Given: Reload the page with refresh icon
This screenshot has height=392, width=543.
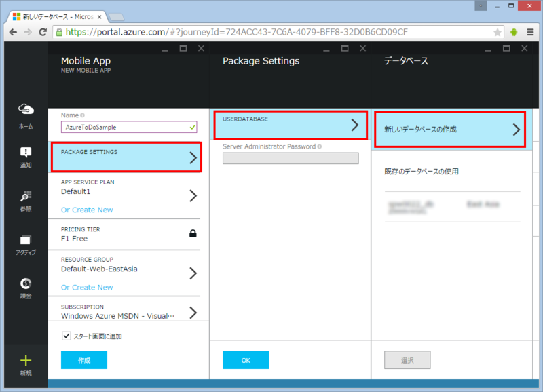Looking at the screenshot, I should (x=43, y=32).
